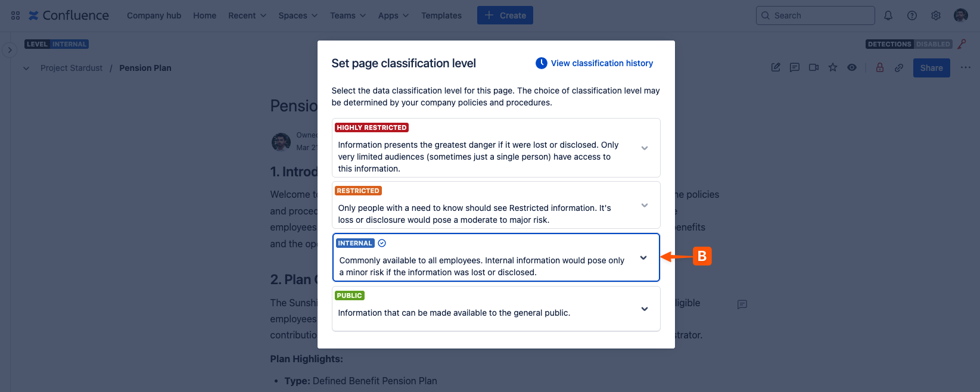This screenshot has width=980, height=392.
Task: Open the settings gear icon
Action: [935, 15]
